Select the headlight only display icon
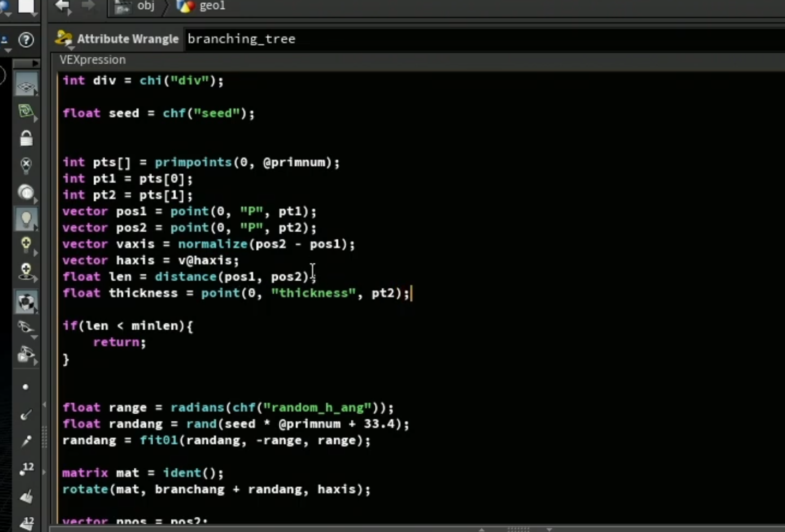 pyautogui.click(x=26, y=192)
